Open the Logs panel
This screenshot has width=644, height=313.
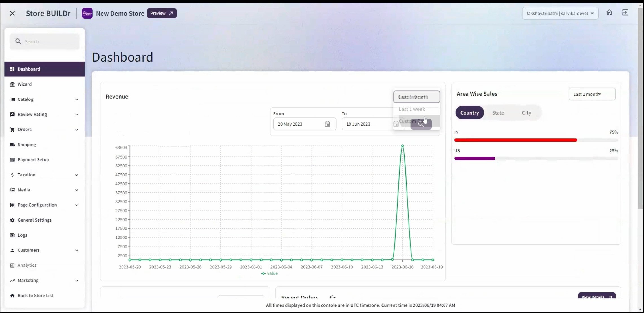(x=22, y=235)
